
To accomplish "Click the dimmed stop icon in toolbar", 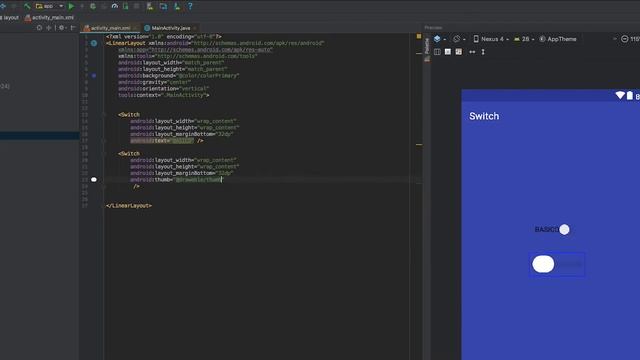I will (136, 6).
